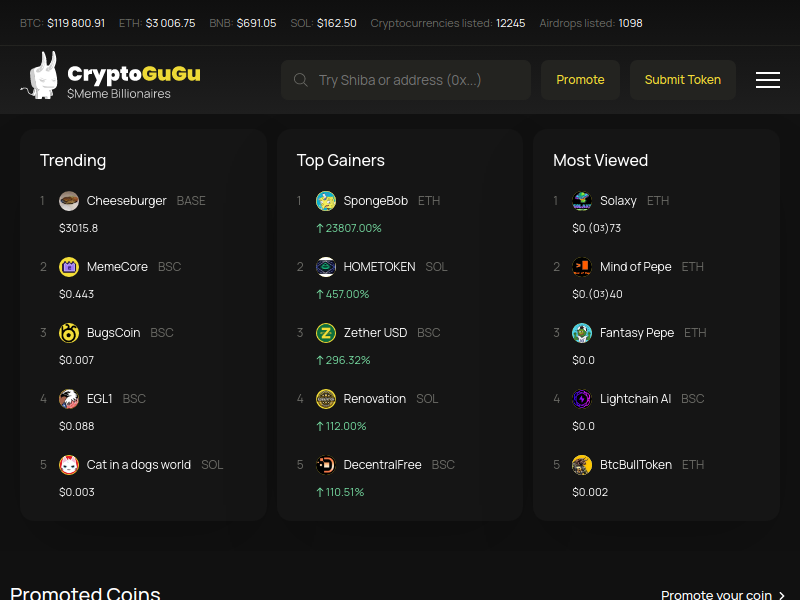Click the Top Gainers section heading
The width and height of the screenshot is (800, 600).
[x=341, y=160]
